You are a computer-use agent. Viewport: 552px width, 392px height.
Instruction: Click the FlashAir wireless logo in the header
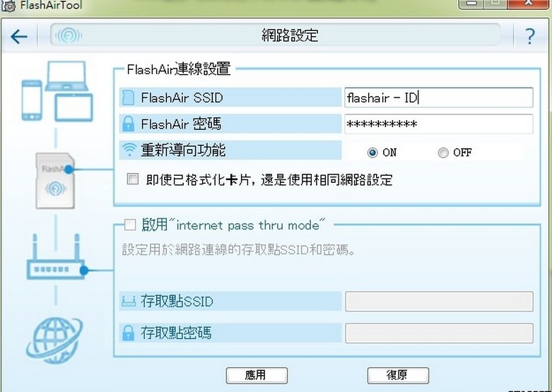coord(69,35)
